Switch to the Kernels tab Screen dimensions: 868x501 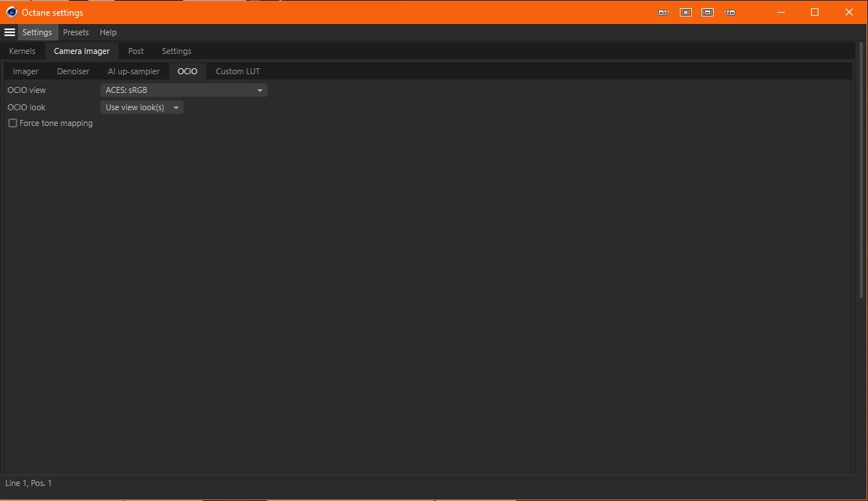click(x=22, y=51)
